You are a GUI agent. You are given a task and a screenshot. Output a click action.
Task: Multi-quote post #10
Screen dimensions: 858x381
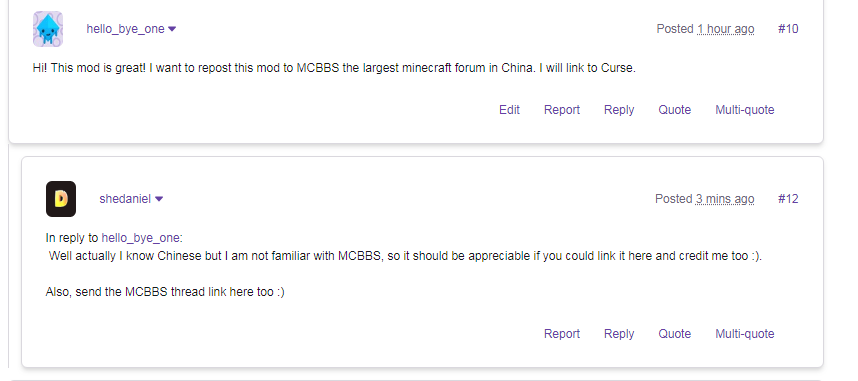(x=745, y=109)
